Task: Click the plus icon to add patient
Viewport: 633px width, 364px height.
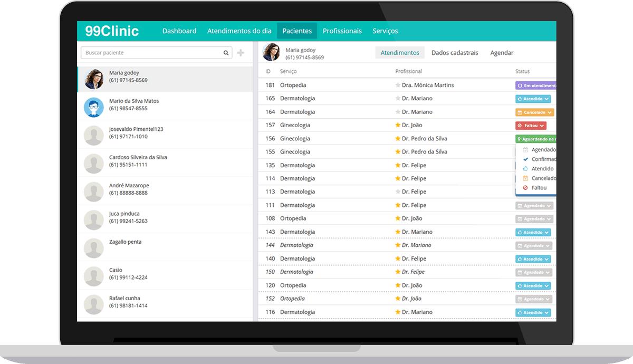Action: pyautogui.click(x=241, y=53)
